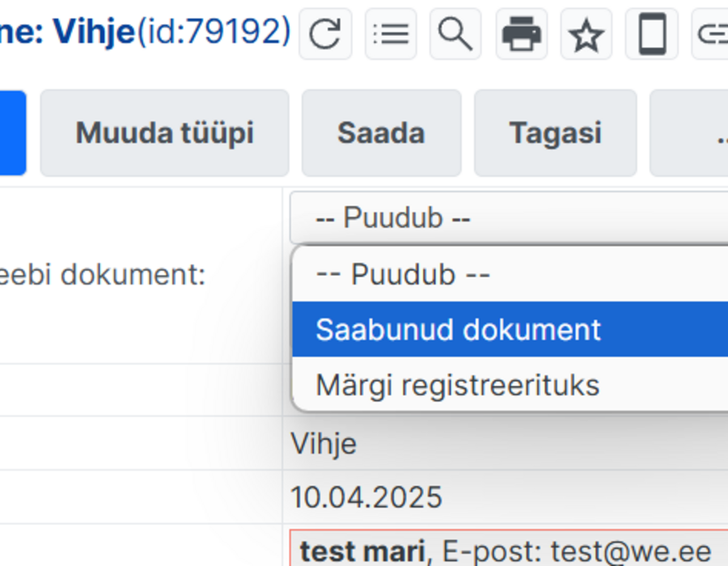The width and height of the screenshot is (728, 566).
Task: Click the magnifier search icon
Action: tap(455, 34)
